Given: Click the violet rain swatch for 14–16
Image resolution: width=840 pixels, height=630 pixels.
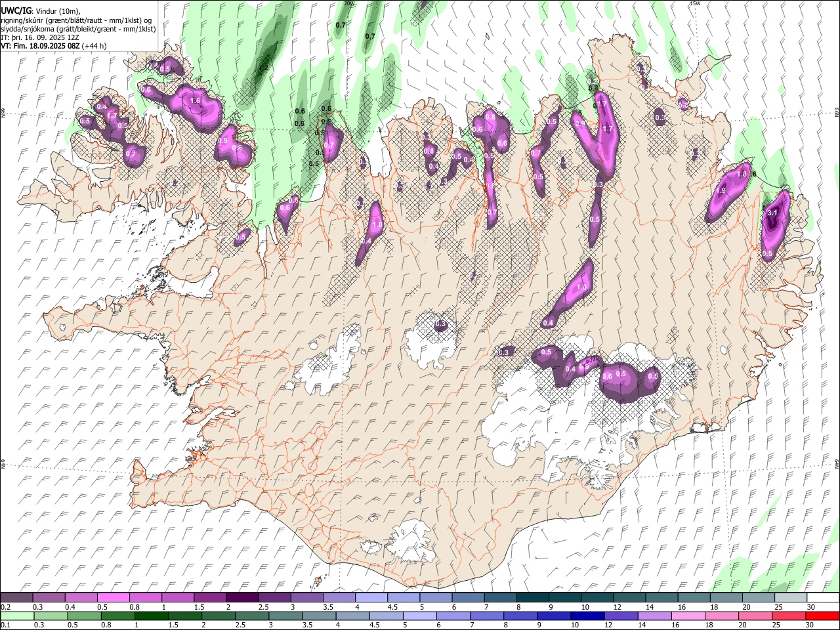Looking at the screenshot, I should click(654, 616).
